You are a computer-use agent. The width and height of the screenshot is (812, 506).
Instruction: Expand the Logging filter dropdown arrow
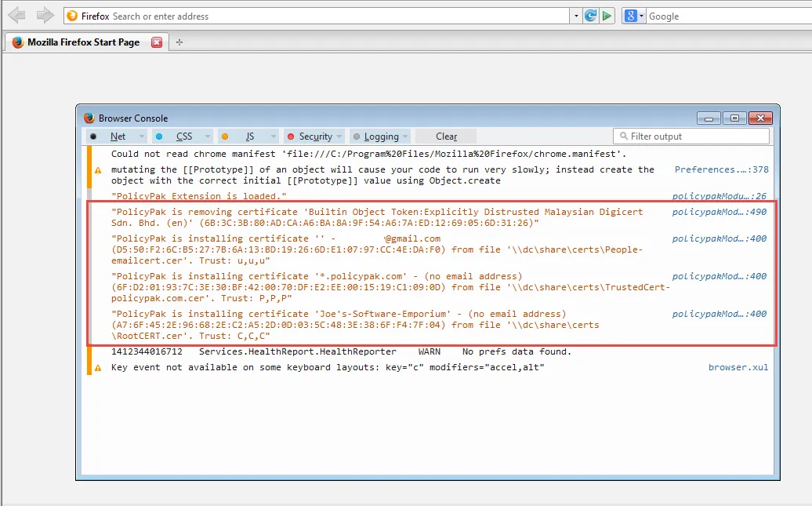pyautogui.click(x=405, y=137)
